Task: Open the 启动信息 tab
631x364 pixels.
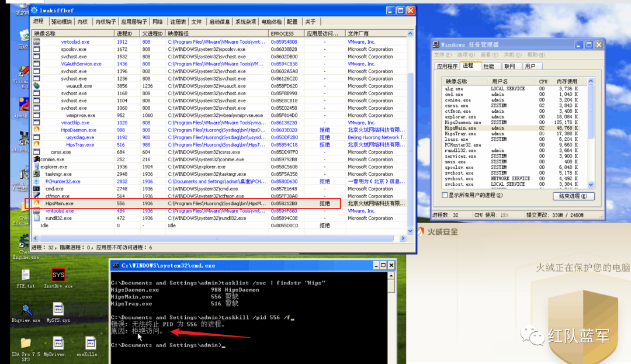Action: (219, 22)
